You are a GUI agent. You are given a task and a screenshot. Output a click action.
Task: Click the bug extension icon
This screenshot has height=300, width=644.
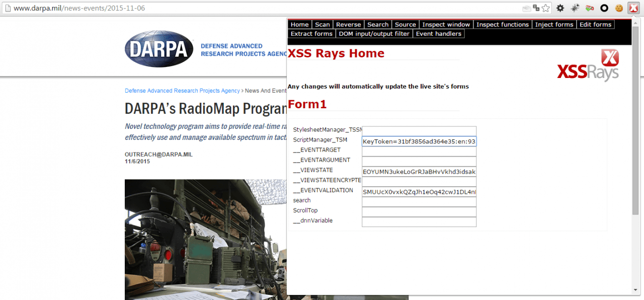click(x=575, y=8)
